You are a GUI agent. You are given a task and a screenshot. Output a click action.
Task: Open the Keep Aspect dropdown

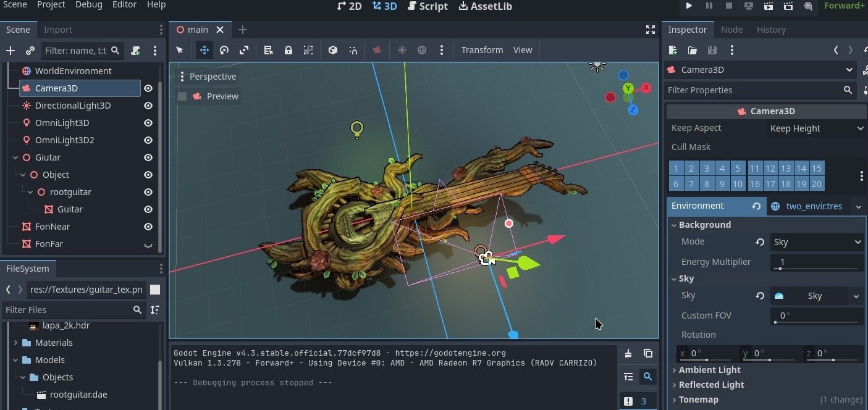(x=815, y=128)
